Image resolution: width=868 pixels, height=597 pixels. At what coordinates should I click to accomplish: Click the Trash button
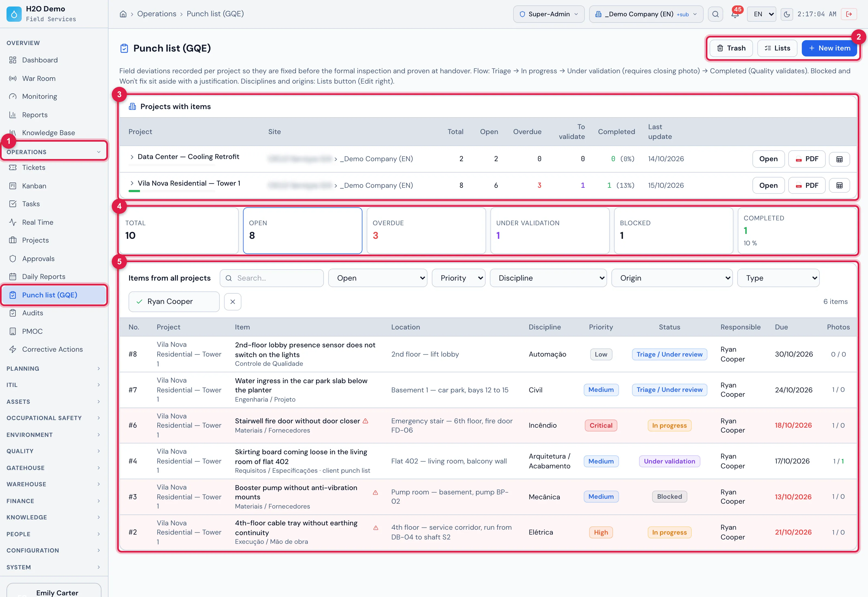pyautogui.click(x=731, y=48)
